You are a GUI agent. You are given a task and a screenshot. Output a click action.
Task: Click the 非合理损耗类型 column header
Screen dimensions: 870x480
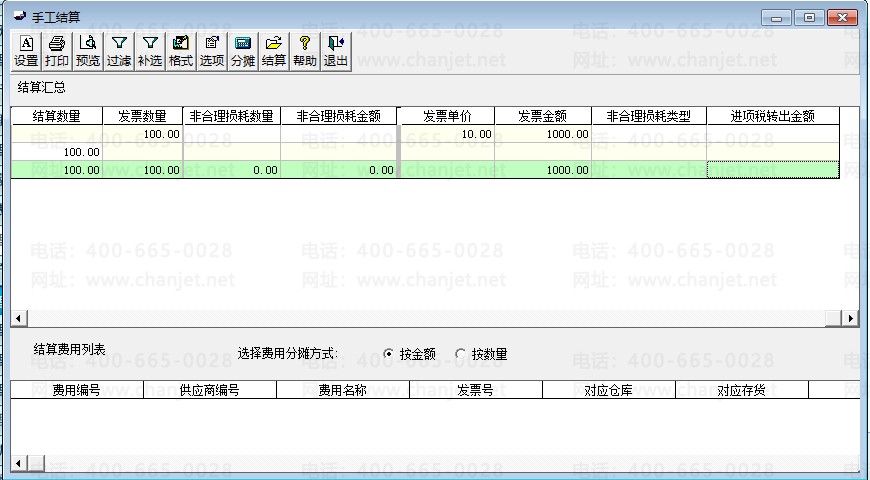649,116
